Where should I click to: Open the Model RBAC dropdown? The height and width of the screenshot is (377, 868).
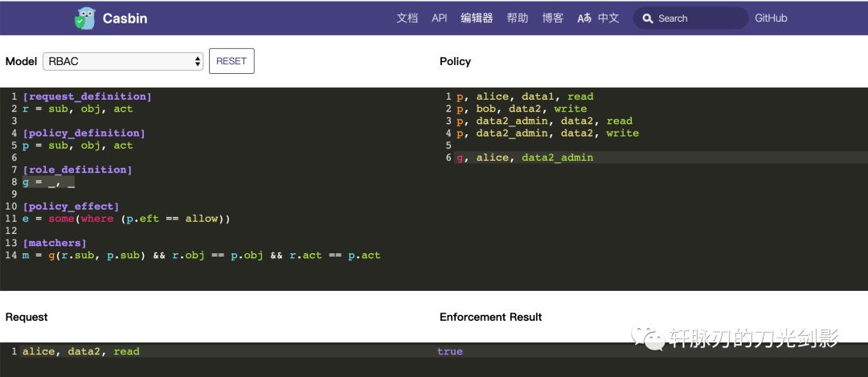pyautogui.click(x=124, y=61)
